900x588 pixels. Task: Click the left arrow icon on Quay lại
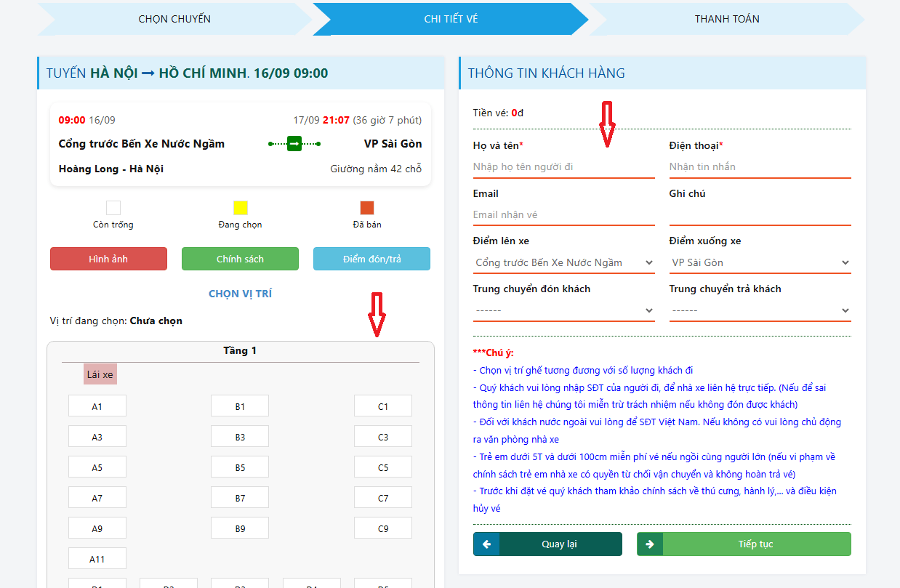tap(486, 544)
